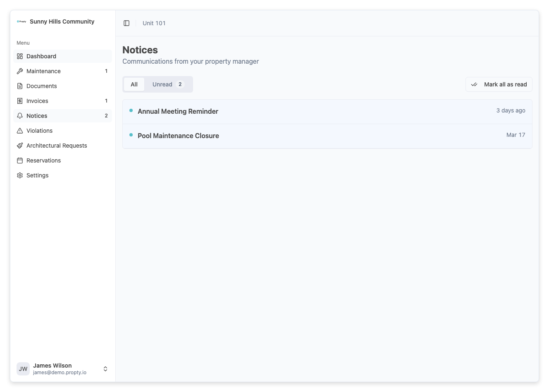549x392 pixels.
Task: Click the Invoices receipt icon
Action: (20, 100)
